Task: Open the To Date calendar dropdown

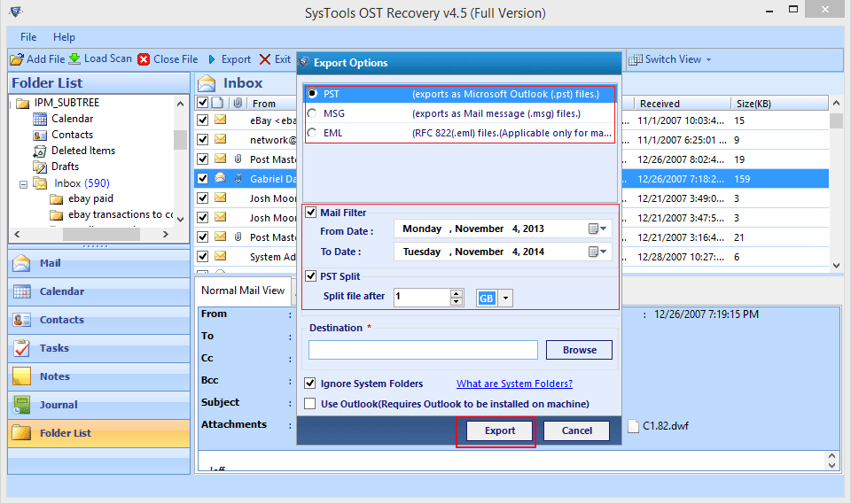Action: click(597, 252)
